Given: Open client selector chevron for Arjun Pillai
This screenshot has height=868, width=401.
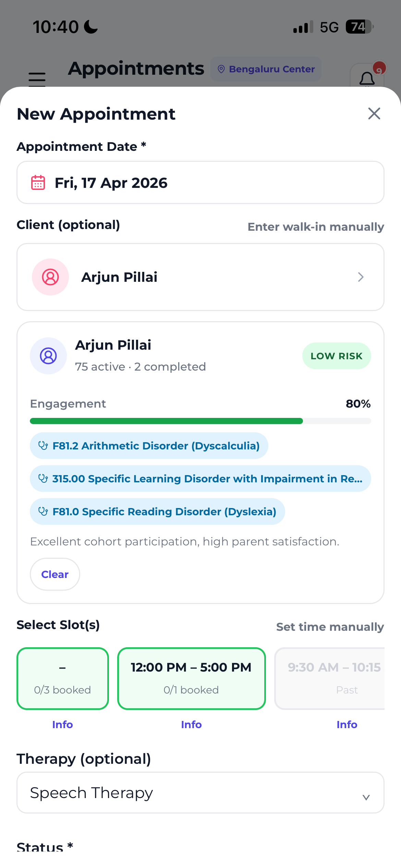Looking at the screenshot, I should click(361, 277).
